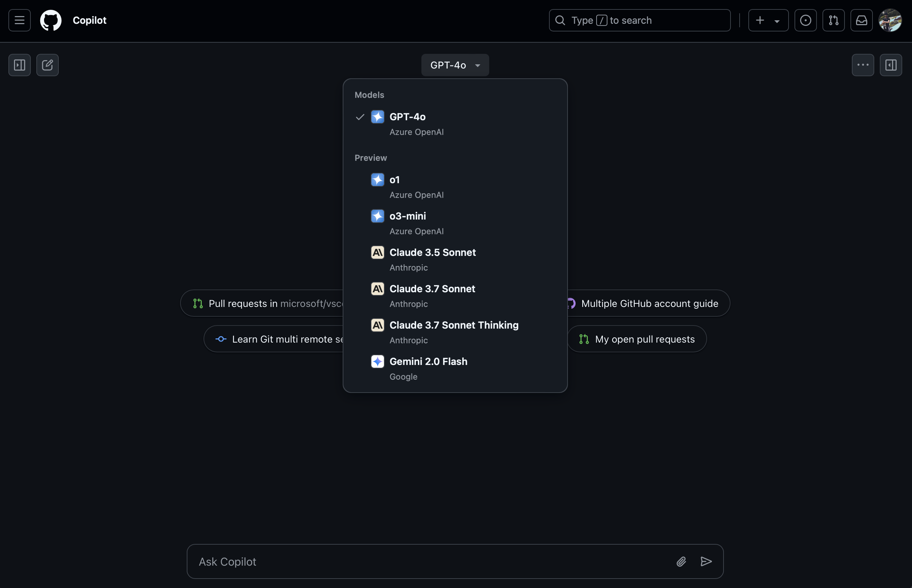The image size is (912, 588).
Task: Toggle the left conversations sidebar
Action: point(20,65)
